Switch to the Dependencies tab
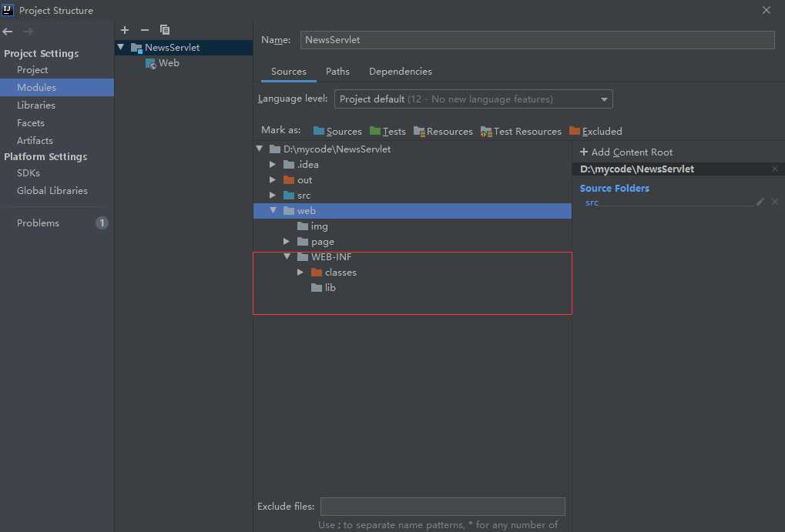The height and width of the screenshot is (532, 785). click(401, 72)
